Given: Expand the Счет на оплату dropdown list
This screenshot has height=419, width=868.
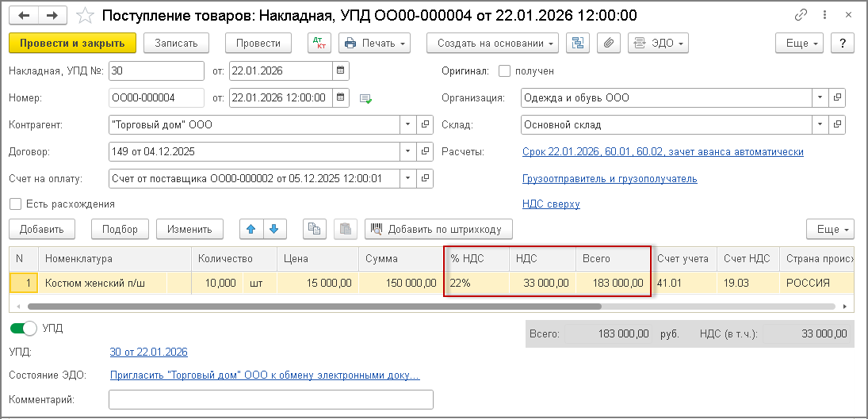Looking at the screenshot, I should [x=408, y=178].
